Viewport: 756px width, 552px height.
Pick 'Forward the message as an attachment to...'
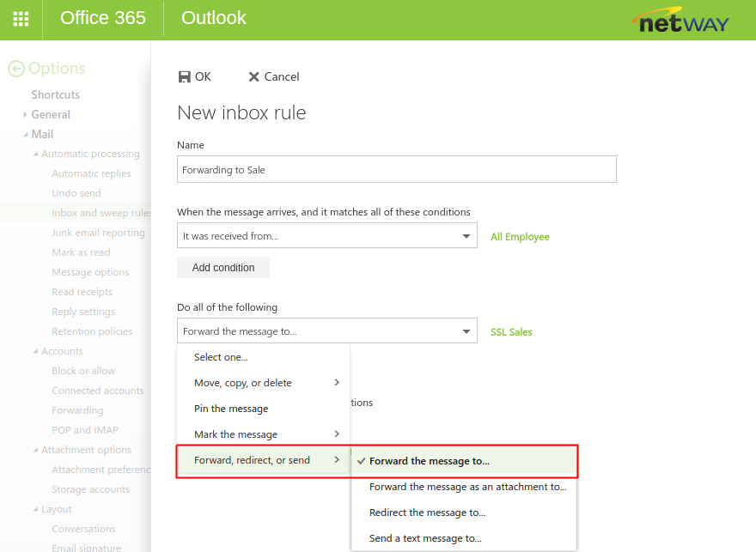coord(467,487)
